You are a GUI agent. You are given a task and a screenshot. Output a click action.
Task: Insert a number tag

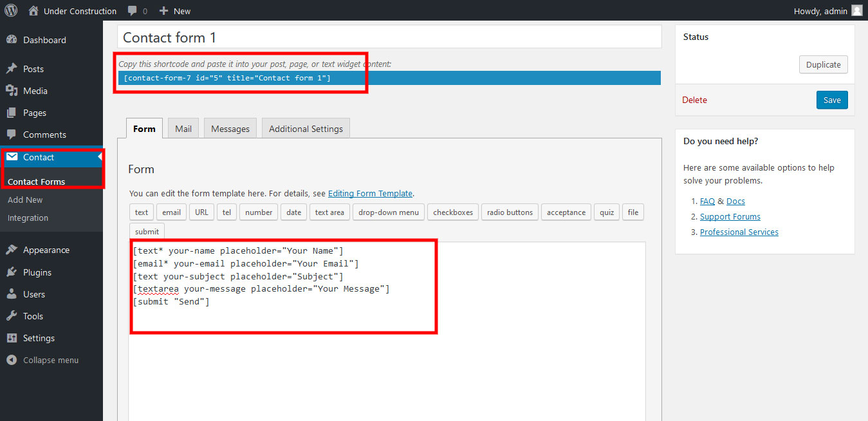coord(259,212)
